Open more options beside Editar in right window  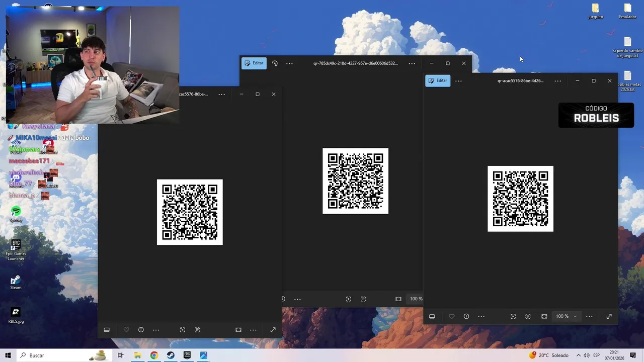point(458,80)
